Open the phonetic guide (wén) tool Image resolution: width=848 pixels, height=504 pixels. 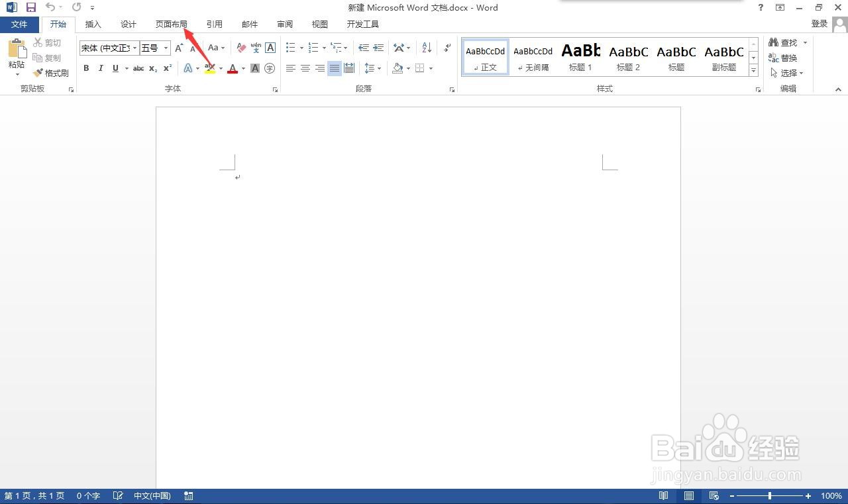click(256, 48)
